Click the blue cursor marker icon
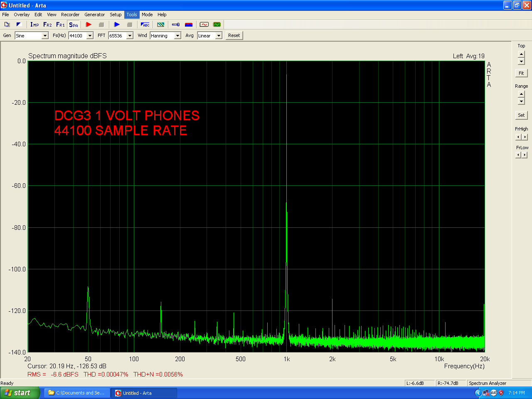Viewport: 532px width, 399px height. pyautogui.click(x=176, y=25)
